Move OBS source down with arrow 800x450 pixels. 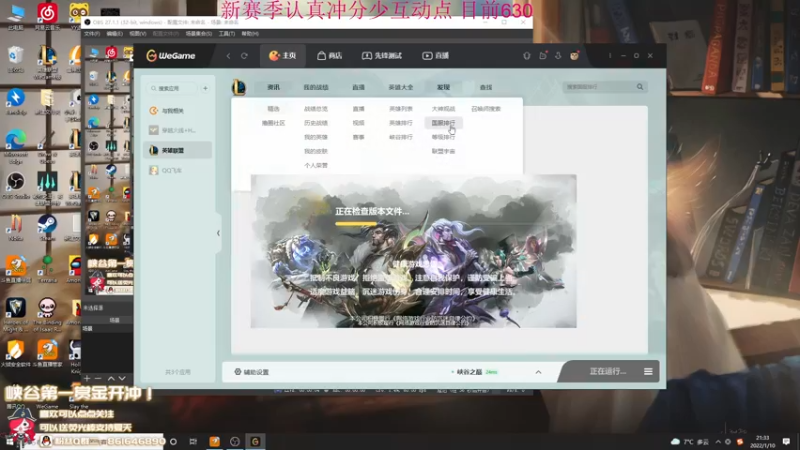click(122, 379)
